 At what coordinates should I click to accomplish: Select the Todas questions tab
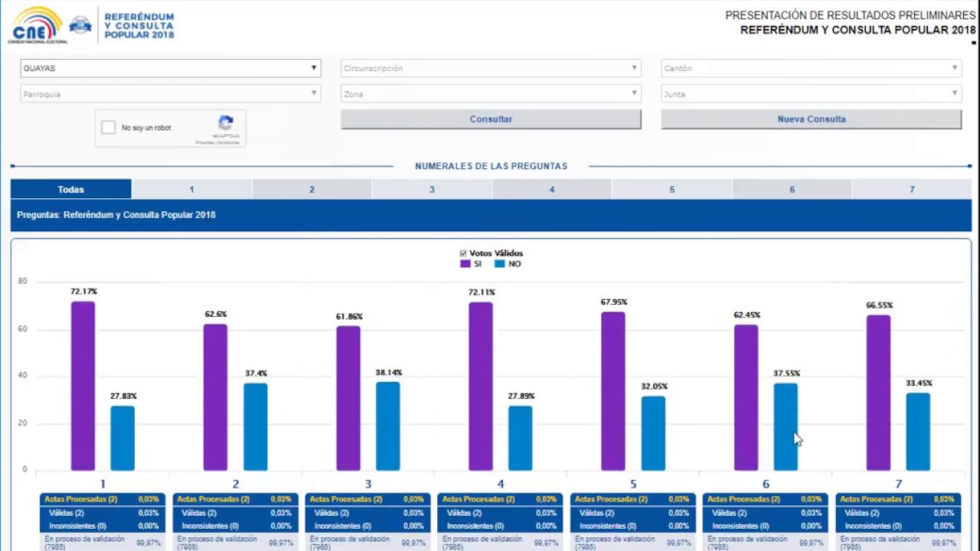(71, 189)
